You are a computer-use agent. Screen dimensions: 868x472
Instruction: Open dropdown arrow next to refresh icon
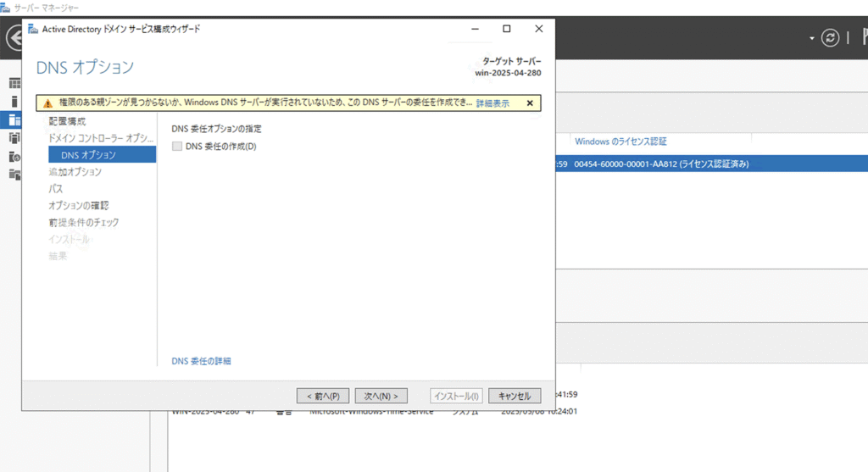tap(811, 38)
